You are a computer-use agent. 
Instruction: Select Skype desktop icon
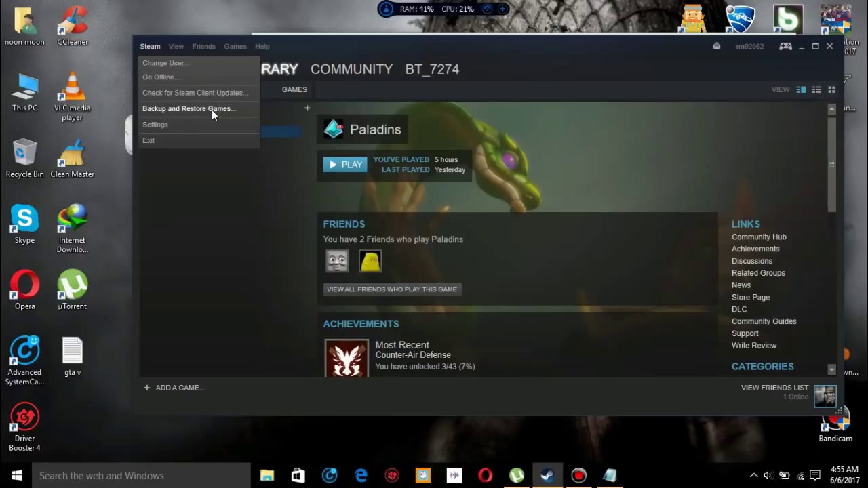pyautogui.click(x=24, y=224)
